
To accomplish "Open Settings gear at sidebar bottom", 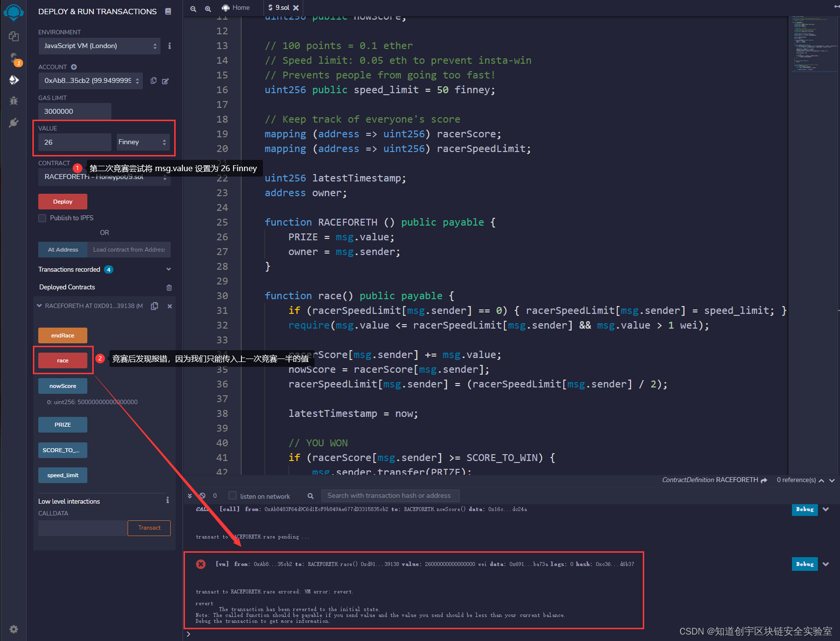I will tap(14, 629).
